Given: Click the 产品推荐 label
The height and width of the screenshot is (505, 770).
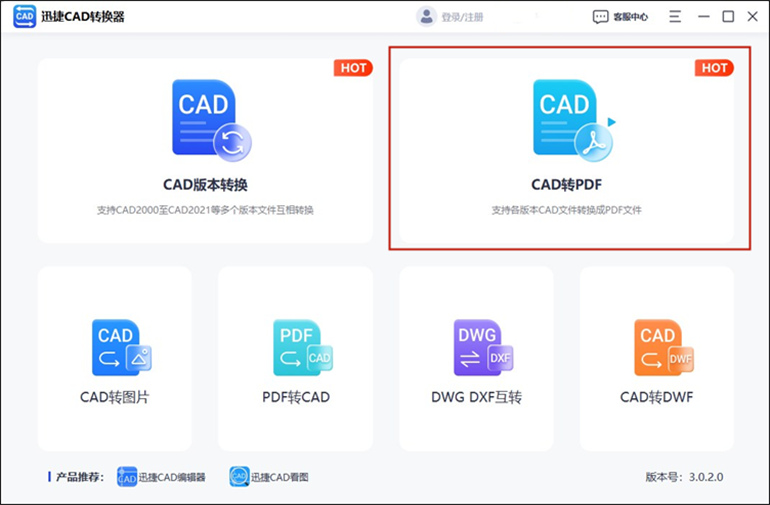Looking at the screenshot, I should tap(80, 477).
